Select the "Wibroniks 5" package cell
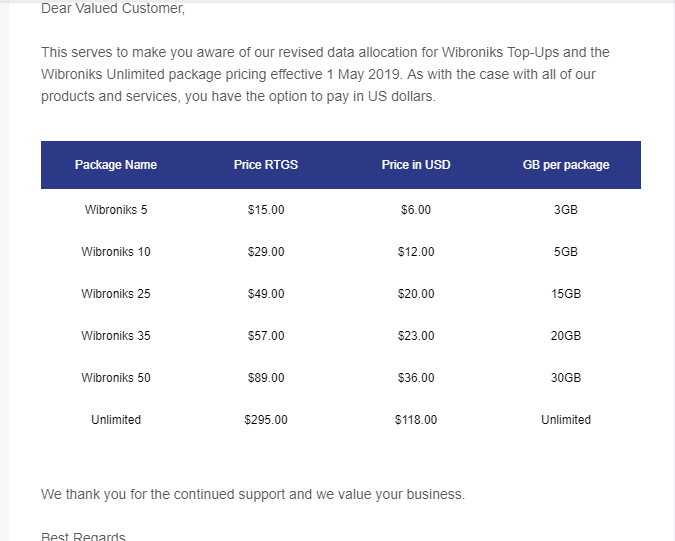The image size is (675, 541). pos(116,210)
